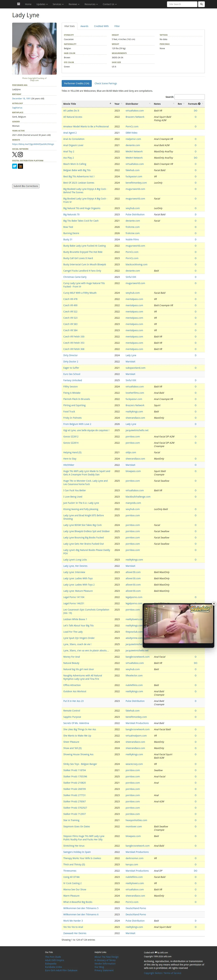Click the momlover.com distributor link

(134, 826)
